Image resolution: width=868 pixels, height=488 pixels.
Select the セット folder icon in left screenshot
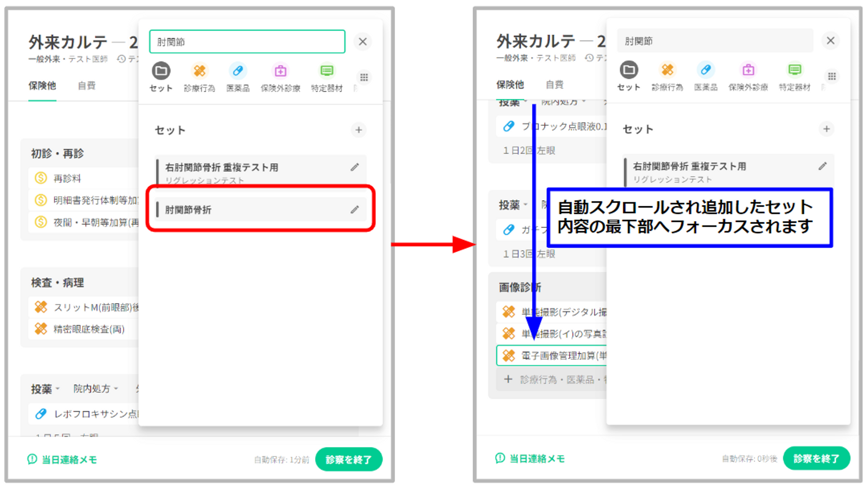tap(161, 71)
